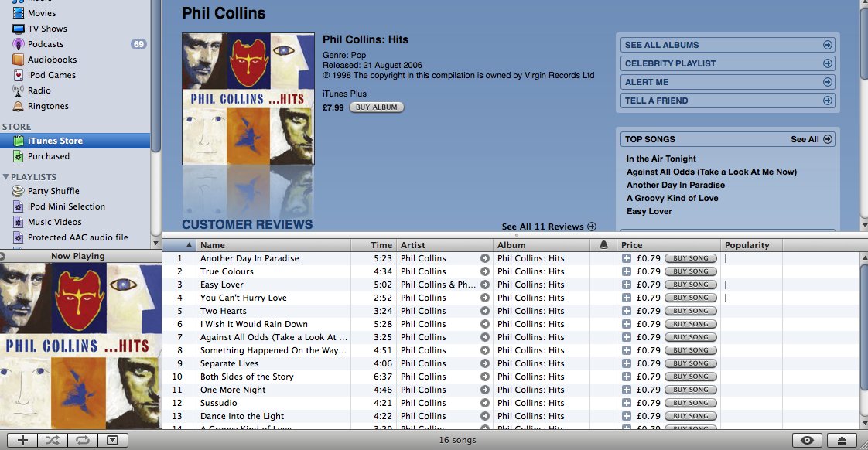This screenshot has width=868, height=450.
Task: Open Music Videos smart playlist
Action: 54,222
